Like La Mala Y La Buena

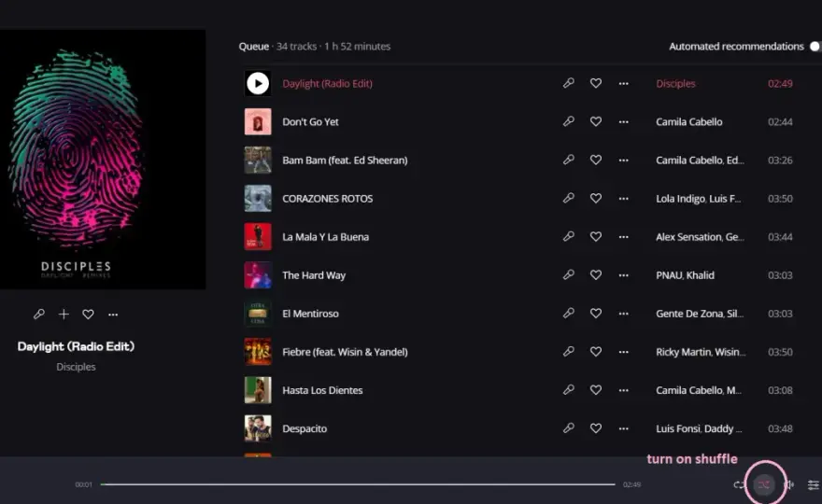(x=596, y=237)
